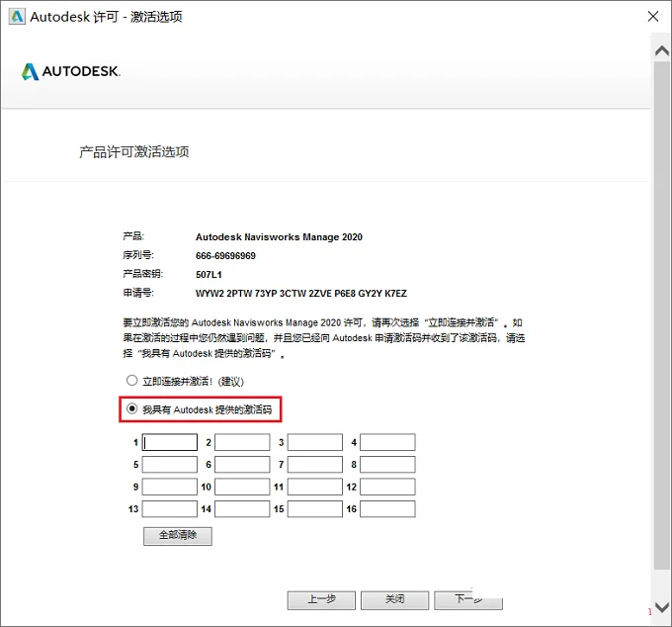The height and width of the screenshot is (627, 672).
Task: Go back with the 上一步 button
Action: tap(321, 600)
